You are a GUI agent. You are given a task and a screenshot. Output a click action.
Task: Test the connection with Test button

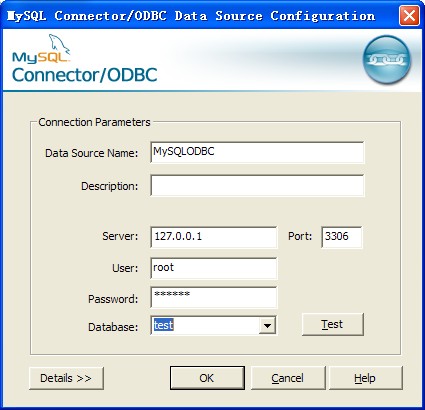332,324
